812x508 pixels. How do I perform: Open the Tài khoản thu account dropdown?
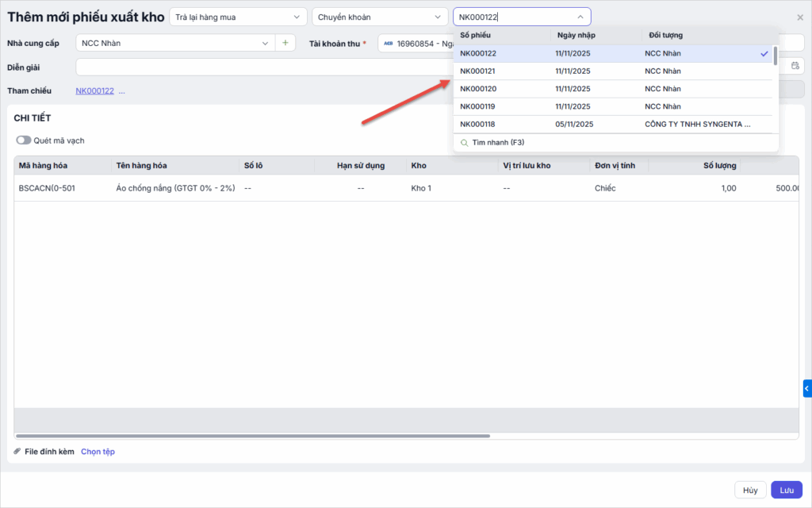click(x=417, y=44)
